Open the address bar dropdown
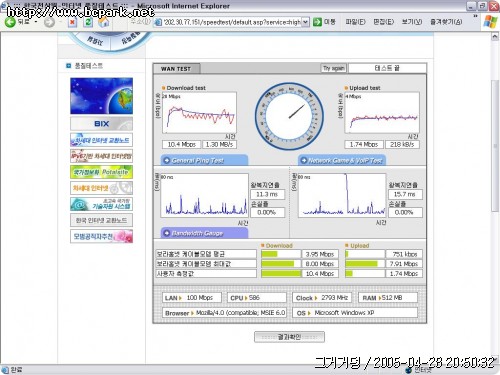 coord(305,22)
